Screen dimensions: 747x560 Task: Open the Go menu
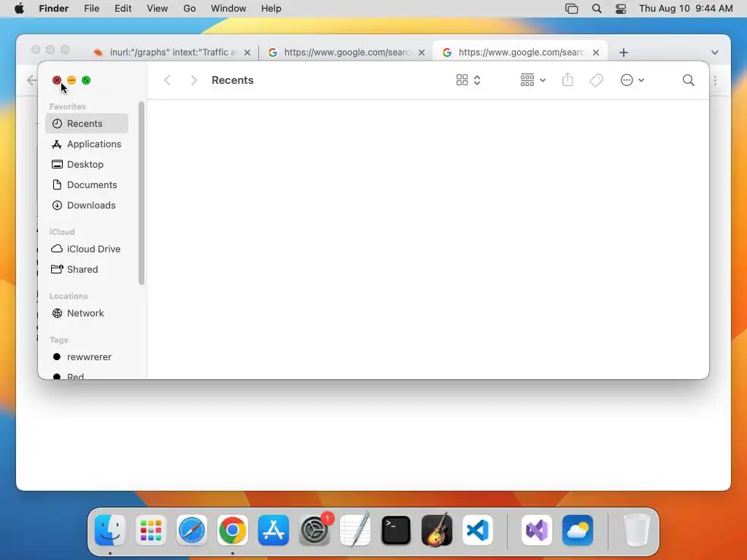[x=190, y=9]
